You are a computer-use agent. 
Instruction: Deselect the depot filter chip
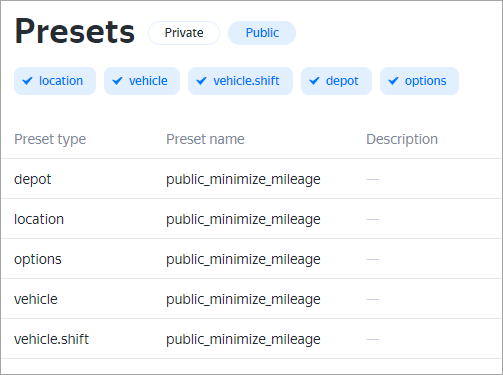[336, 81]
